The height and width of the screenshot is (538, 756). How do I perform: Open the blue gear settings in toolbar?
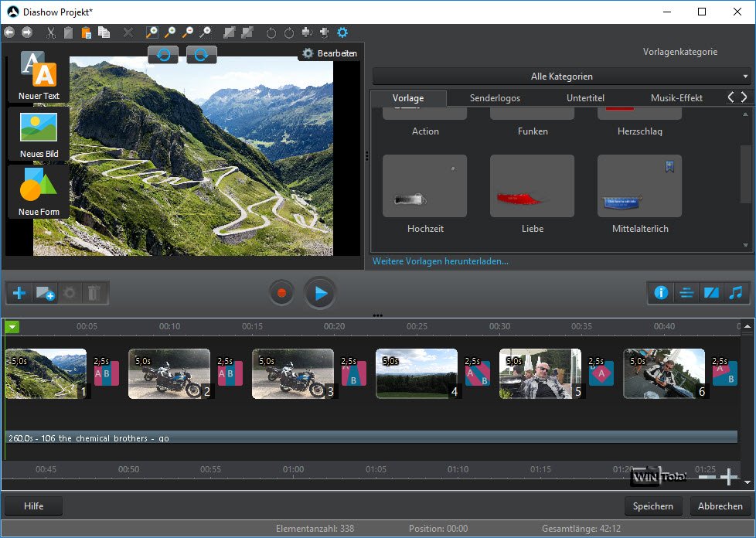pos(342,32)
